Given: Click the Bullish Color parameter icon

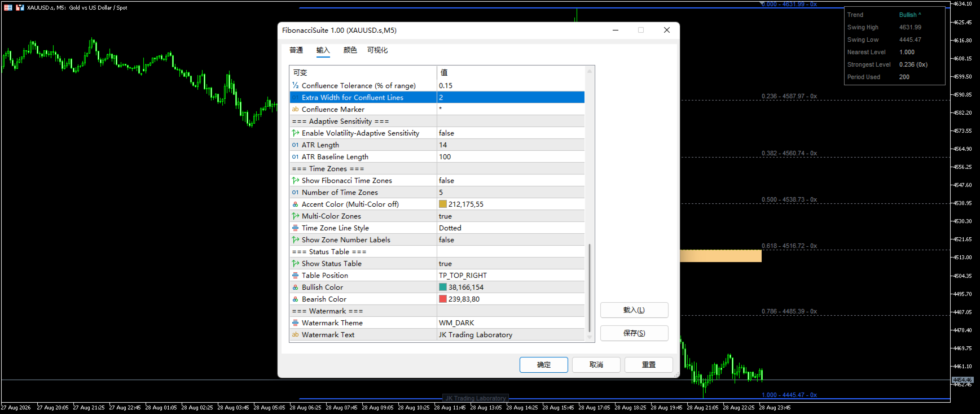Looking at the screenshot, I should [295, 287].
